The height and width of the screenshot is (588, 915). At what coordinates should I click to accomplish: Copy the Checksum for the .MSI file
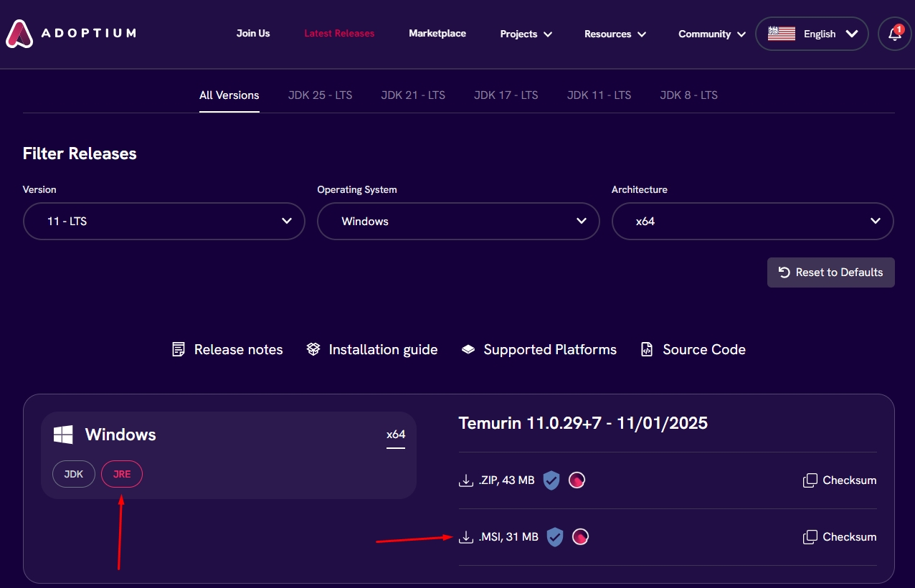pos(840,537)
